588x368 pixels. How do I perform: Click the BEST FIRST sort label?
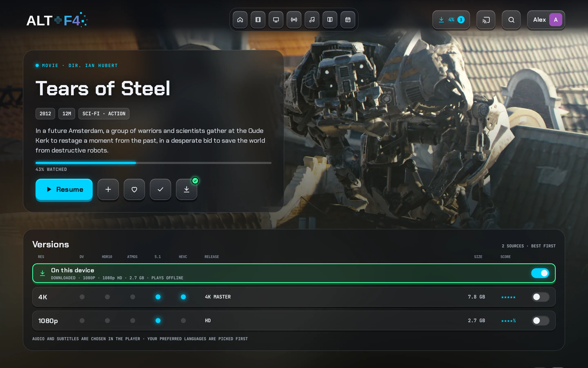(x=543, y=246)
